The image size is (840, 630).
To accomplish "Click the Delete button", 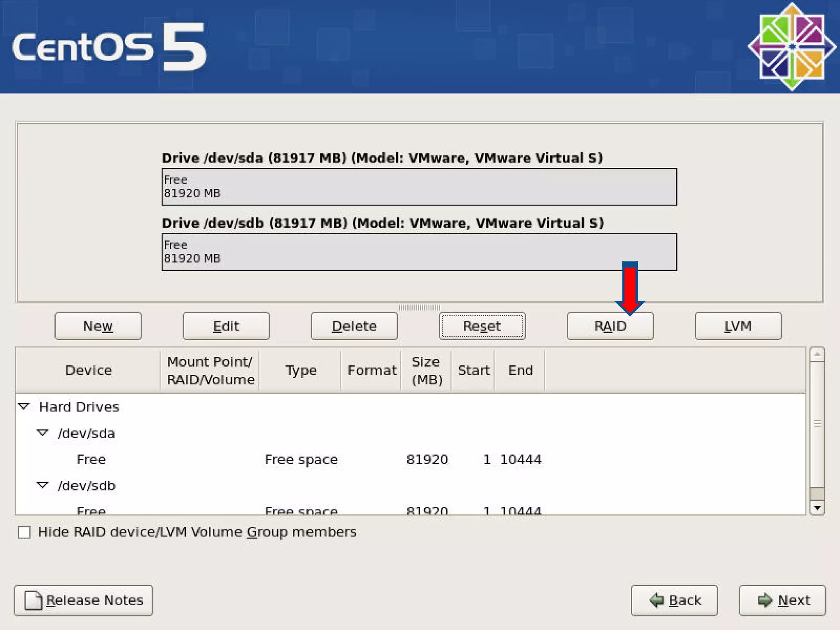I will pos(354,326).
